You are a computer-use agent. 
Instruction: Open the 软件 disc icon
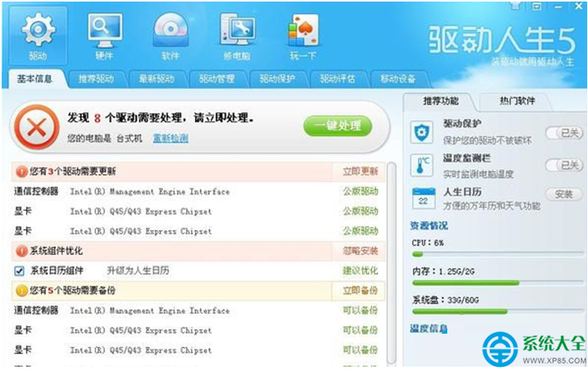[x=171, y=36]
